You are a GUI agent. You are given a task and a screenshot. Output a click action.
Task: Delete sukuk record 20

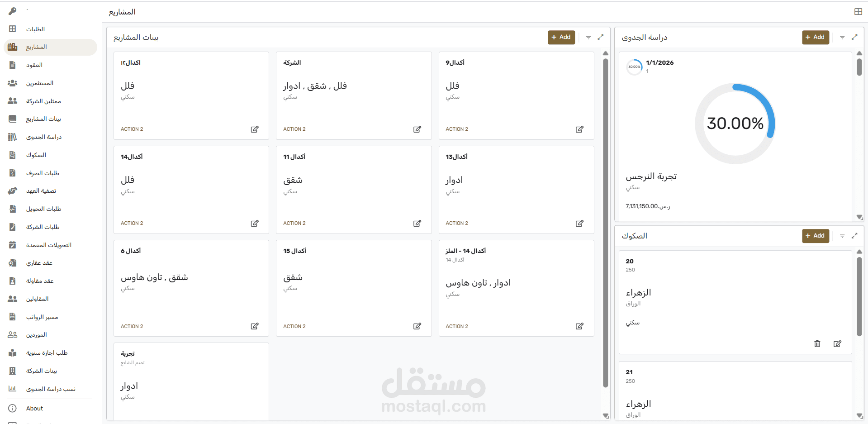point(817,344)
